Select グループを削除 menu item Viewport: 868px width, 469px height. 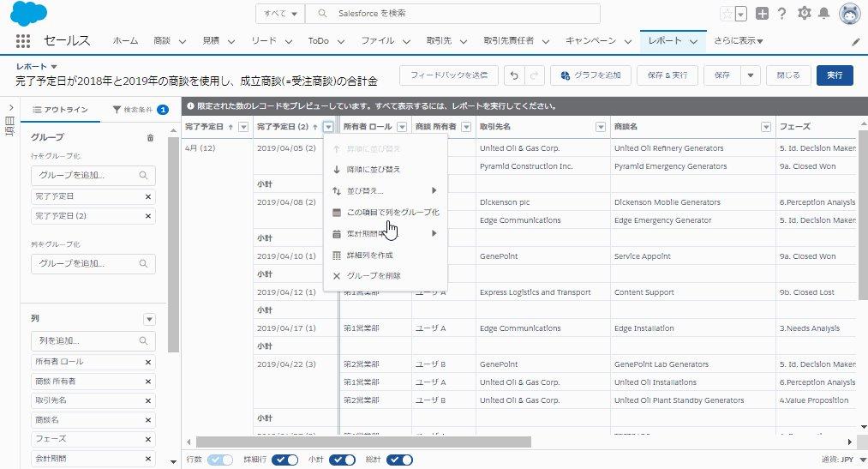[x=386, y=276]
